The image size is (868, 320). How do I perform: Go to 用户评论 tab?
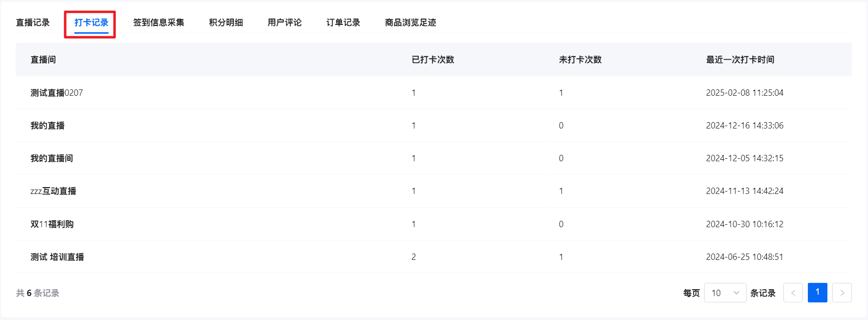[285, 22]
